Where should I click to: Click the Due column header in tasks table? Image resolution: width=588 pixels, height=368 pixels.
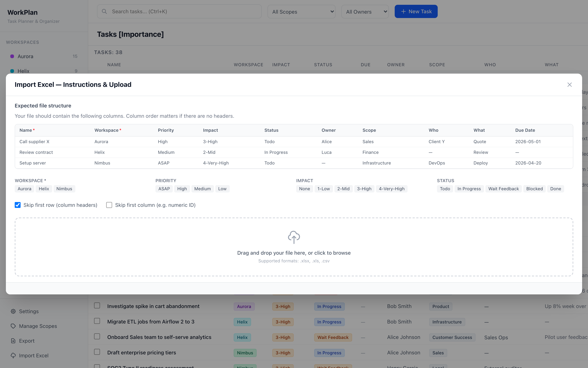[x=365, y=65]
